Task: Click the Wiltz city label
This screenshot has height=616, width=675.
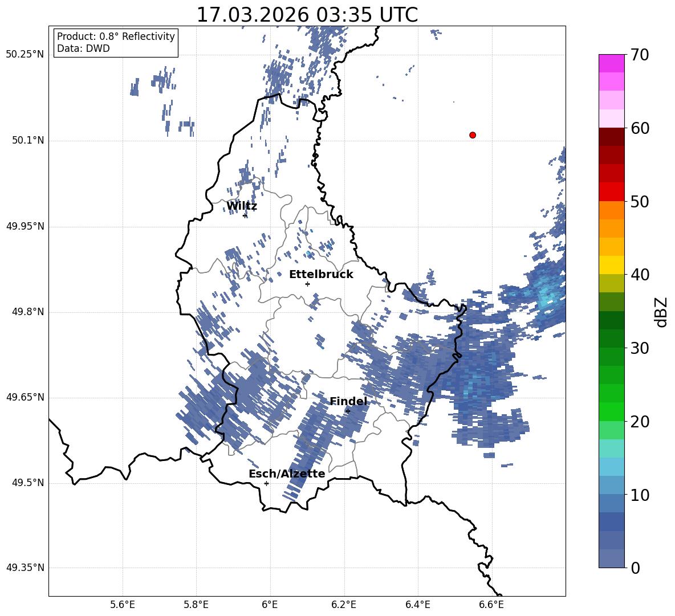Action: point(242,206)
